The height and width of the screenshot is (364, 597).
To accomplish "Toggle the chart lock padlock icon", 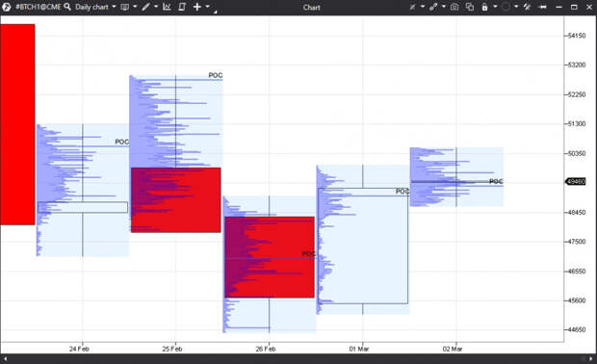I will [484, 7].
